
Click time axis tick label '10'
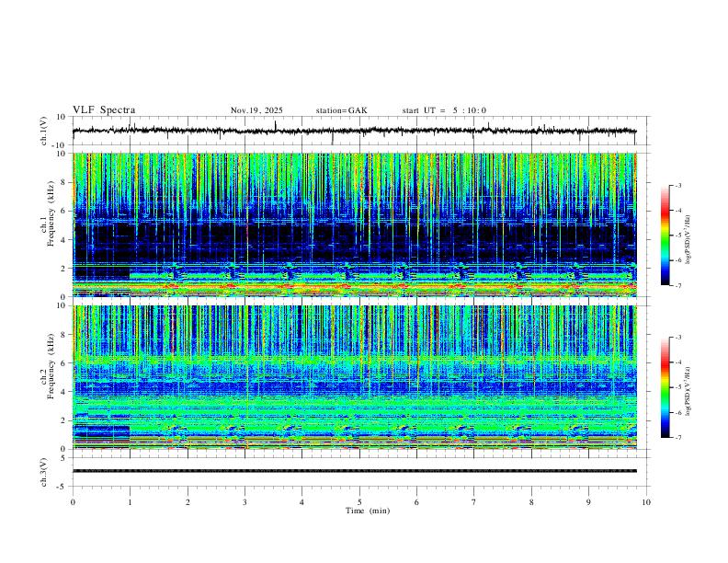click(646, 502)
